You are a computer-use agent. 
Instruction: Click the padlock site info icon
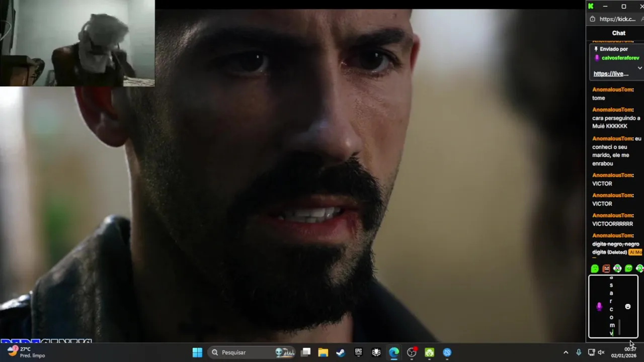pos(592,19)
